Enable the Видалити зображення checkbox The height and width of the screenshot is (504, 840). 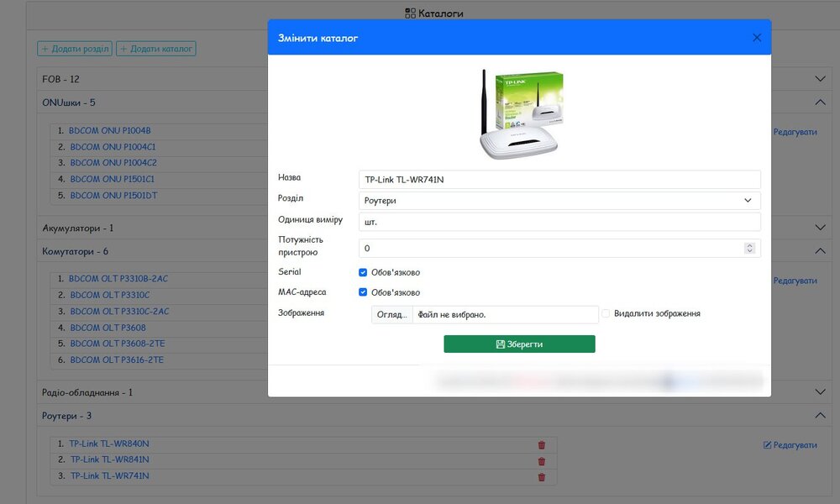pos(606,313)
